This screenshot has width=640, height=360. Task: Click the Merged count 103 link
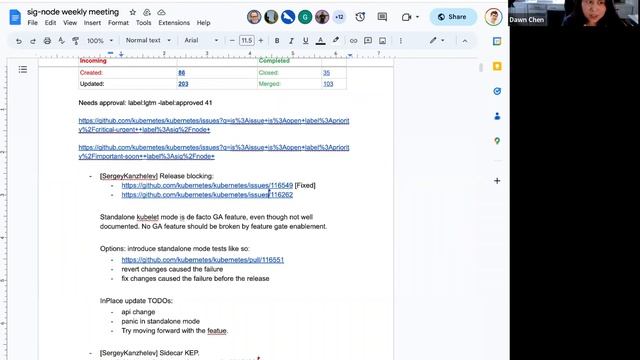tap(328, 84)
